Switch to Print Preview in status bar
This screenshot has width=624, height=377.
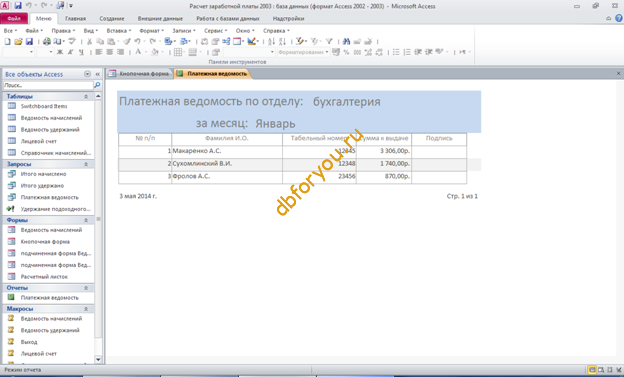click(x=601, y=370)
